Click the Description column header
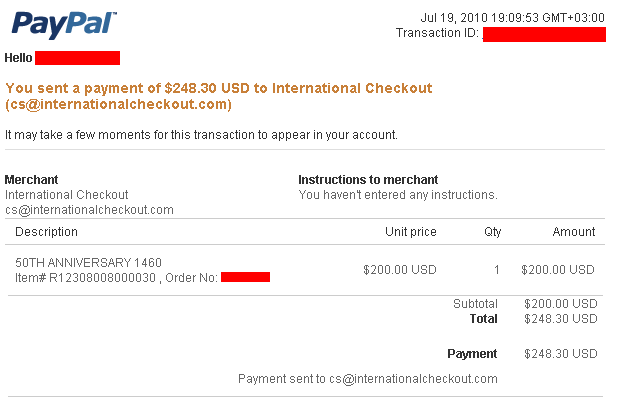 [x=46, y=232]
